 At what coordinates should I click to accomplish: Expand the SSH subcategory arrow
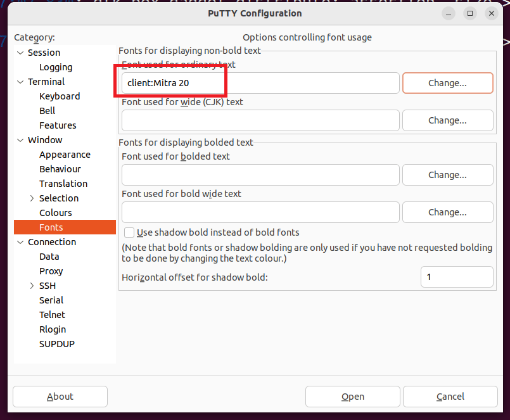click(32, 286)
